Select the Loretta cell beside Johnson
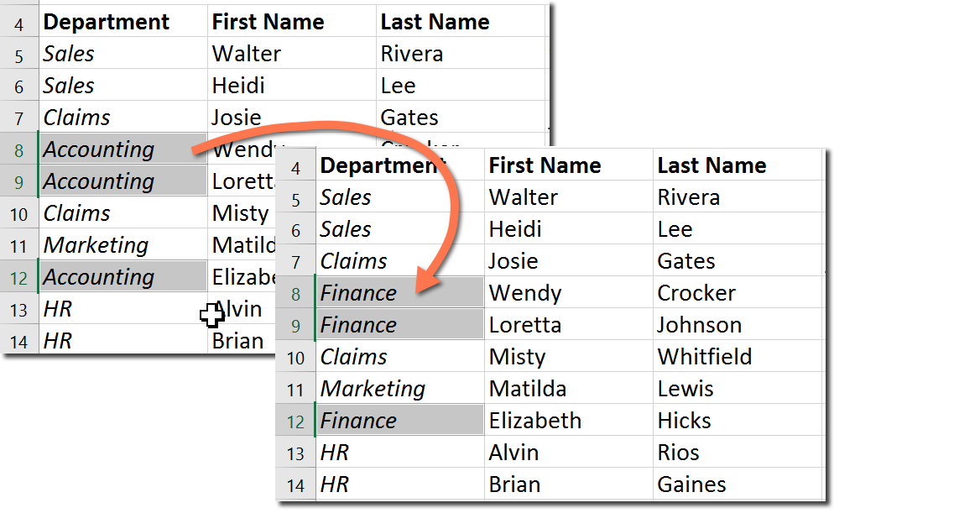Screen dimensions: 980x529 (525, 325)
